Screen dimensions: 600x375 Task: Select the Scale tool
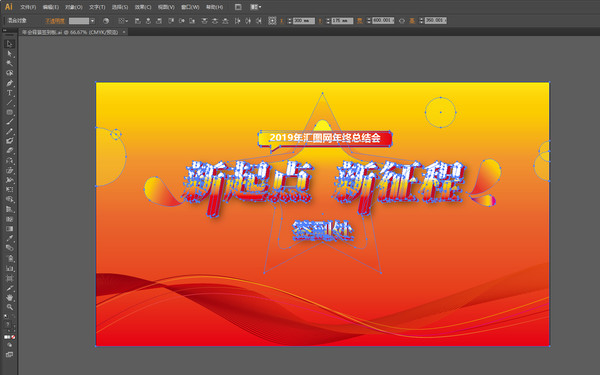pyautogui.click(x=10, y=170)
